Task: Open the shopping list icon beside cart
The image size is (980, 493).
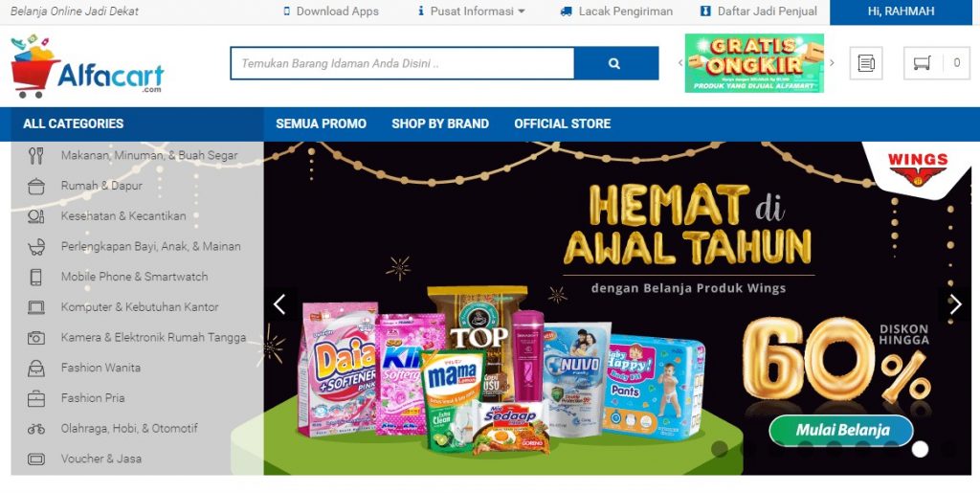Action: (865, 63)
